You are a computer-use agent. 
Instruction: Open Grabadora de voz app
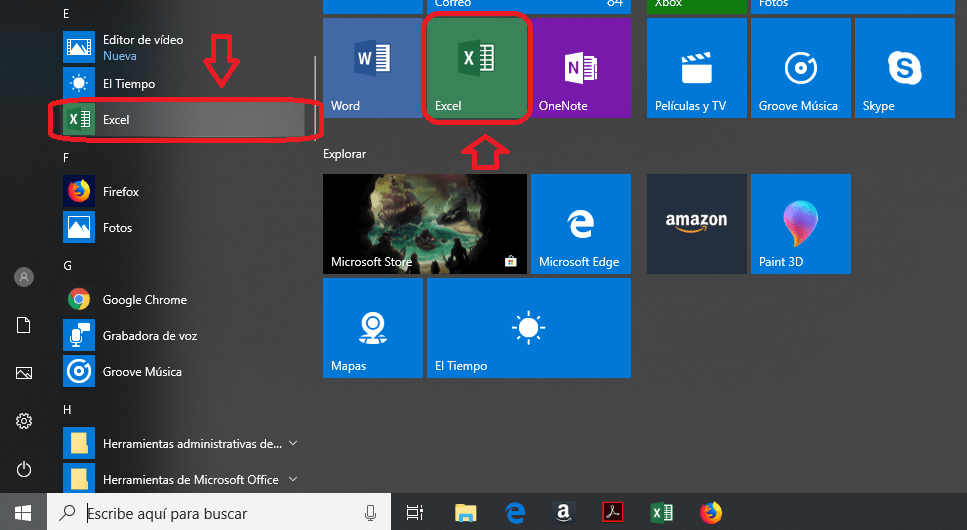point(184,336)
